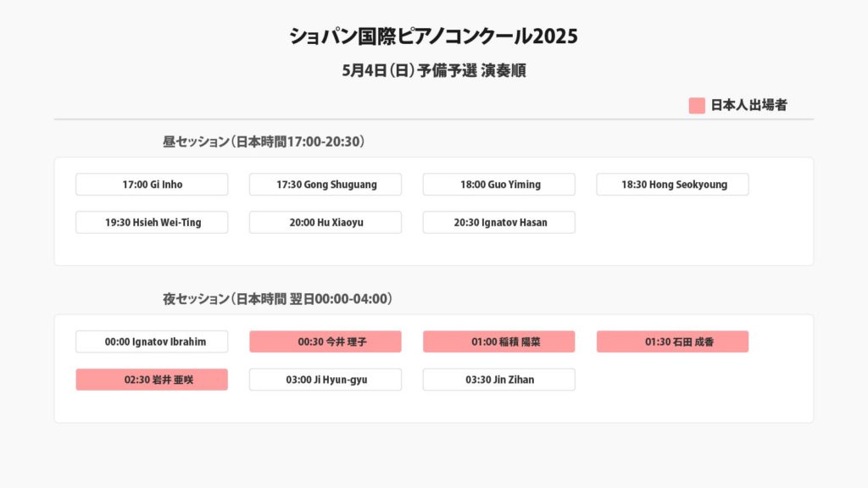This screenshot has width=868, height=488.
Task: Select the highlighted 01:30 石田 成香 slot
Action: pyautogui.click(x=673, y=342)
